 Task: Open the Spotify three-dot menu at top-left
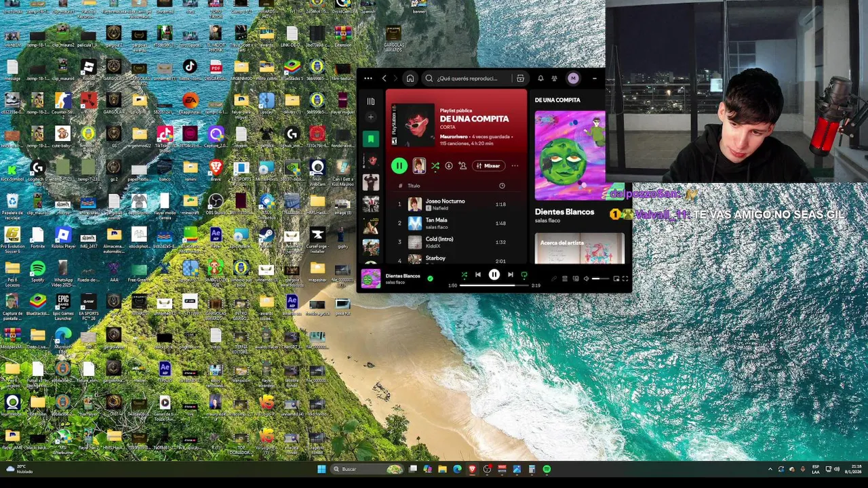coord(368,79)
